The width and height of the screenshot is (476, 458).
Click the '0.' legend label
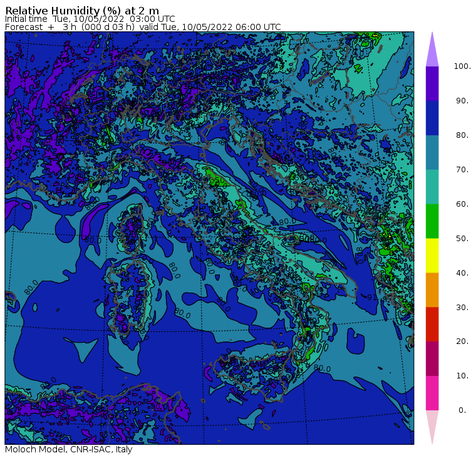tap(462, 410)
